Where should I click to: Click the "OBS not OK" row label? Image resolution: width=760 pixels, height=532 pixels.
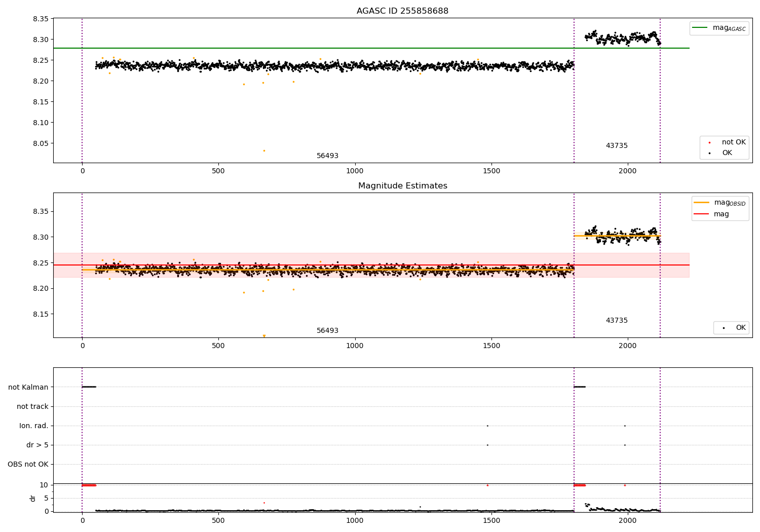(28, 464)
